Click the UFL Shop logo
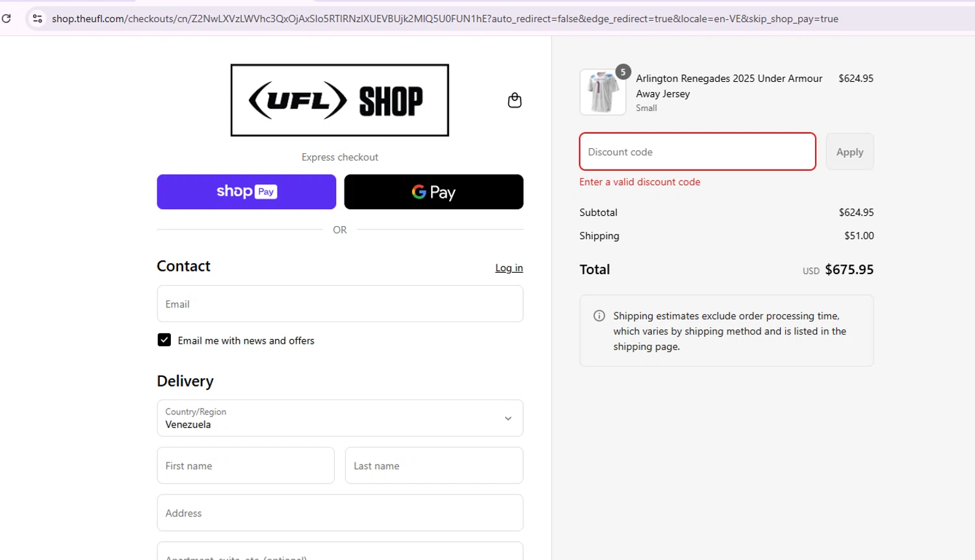The width and height of the screenshot is (975, 560). [x=339, y=100]
